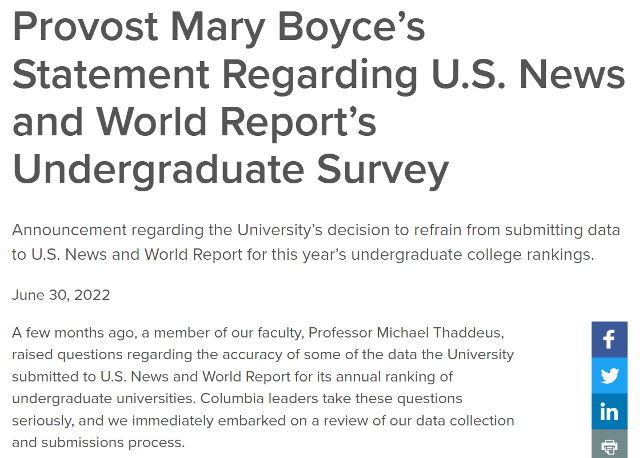Click "and World Report's" in the headline

coord(194,122)
